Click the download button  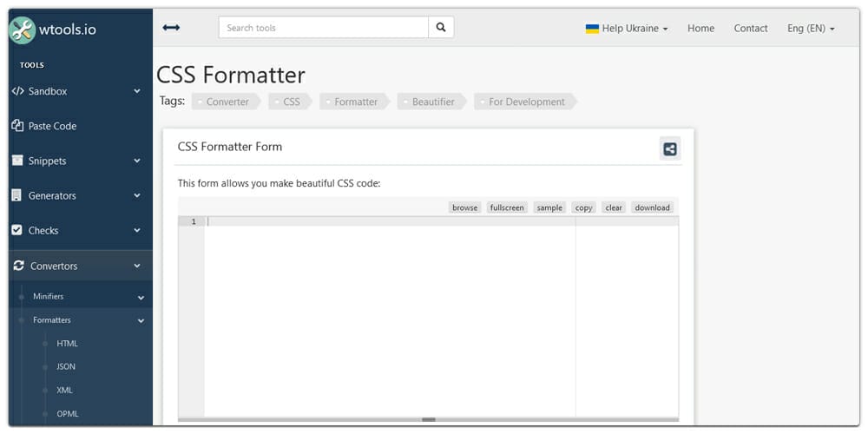point(652,207)
